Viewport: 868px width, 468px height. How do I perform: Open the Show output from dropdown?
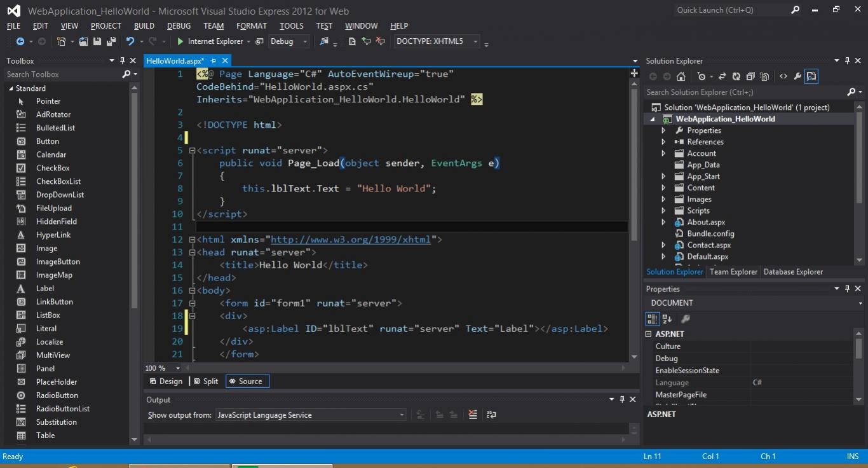coord(310,415)
